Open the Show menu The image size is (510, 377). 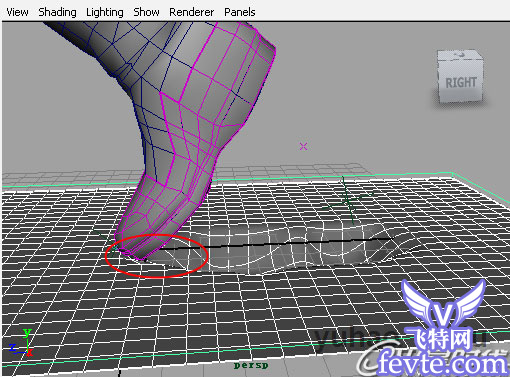tap(146, 12)
